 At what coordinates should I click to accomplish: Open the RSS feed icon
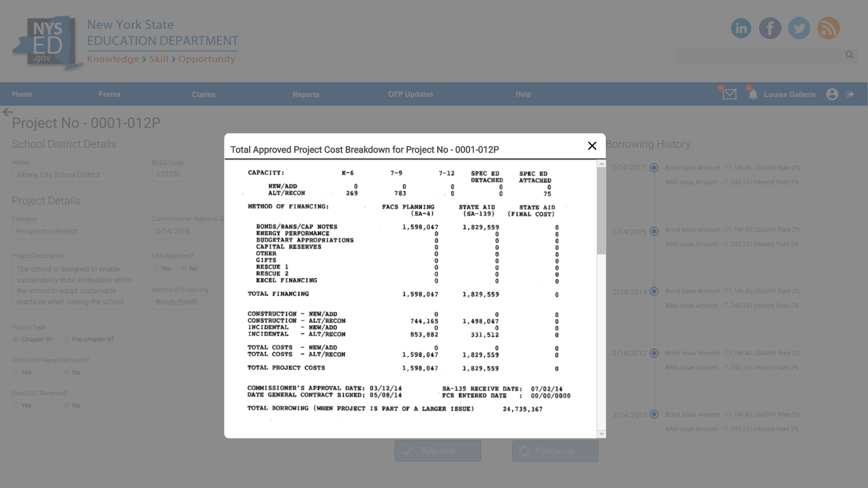tap(828, 28)
